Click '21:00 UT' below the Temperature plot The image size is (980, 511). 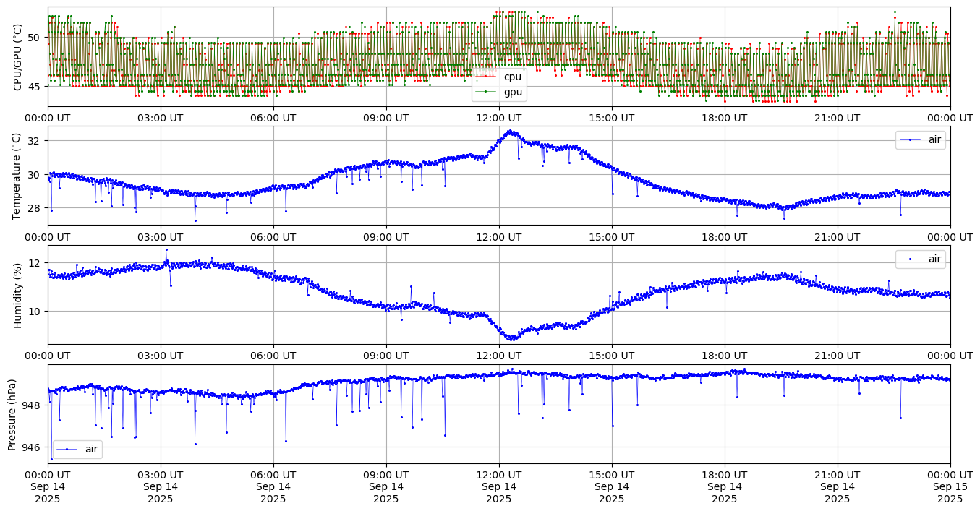pyautogui.click(x=838, y=236)
